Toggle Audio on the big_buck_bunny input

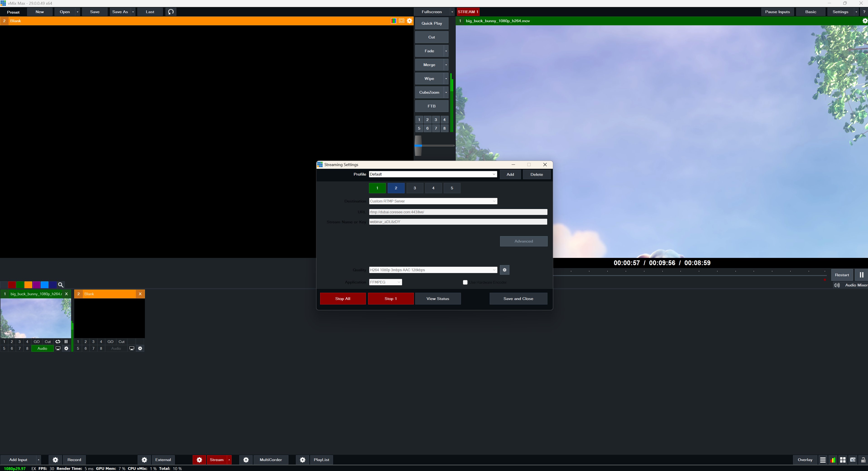coord(43,348)
